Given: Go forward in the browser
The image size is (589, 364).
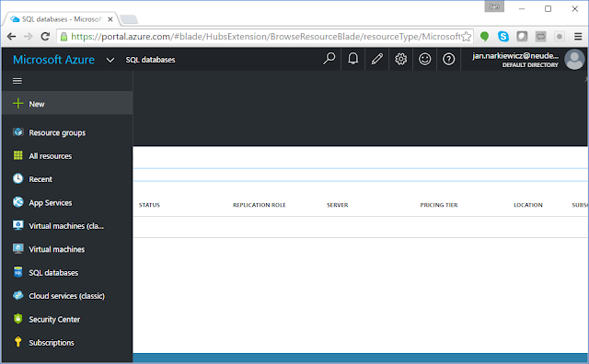Looking at the screenshot, I should (29, 37).
